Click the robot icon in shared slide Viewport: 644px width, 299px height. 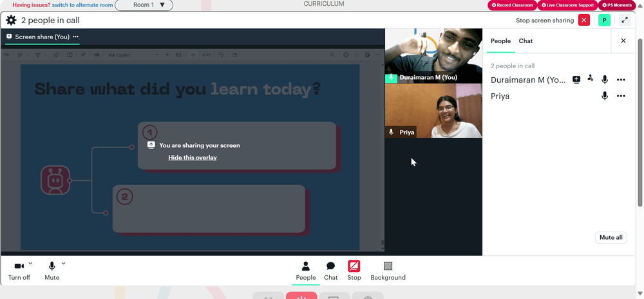pyautogui.click(x=55, y=180)
